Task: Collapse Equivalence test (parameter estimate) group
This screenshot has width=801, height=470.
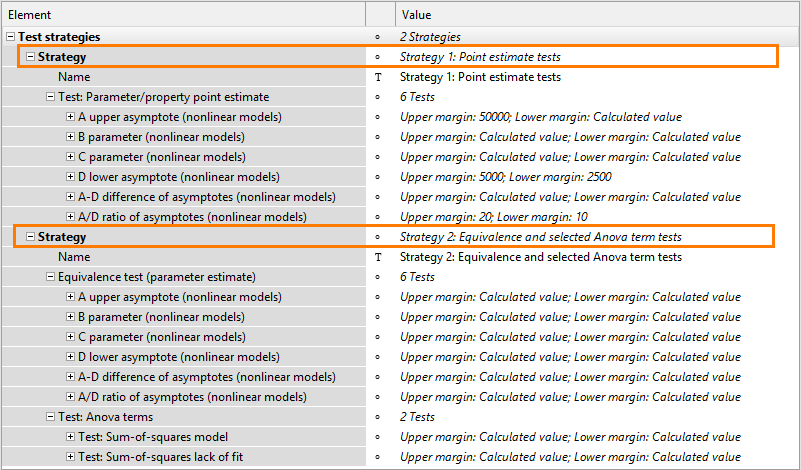Action: (x=50, y=276)
